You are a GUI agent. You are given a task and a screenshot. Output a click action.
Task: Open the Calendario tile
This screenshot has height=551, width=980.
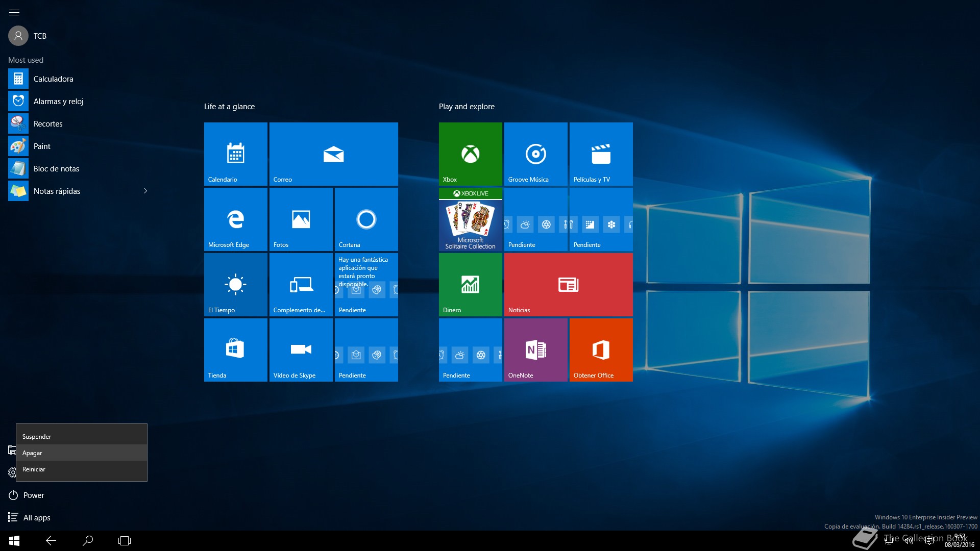click(x=236, y=154)
